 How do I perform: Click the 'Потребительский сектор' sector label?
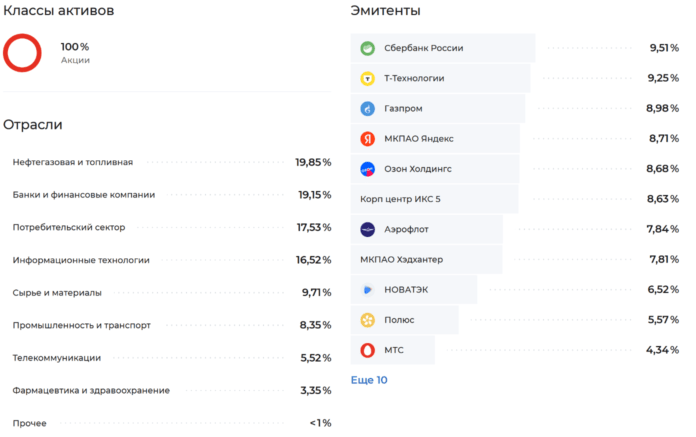pyautogui.click(x=69, y=227)
